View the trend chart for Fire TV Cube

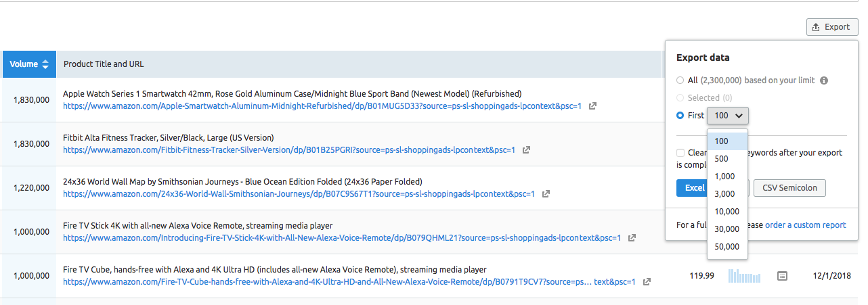[744, 276]
